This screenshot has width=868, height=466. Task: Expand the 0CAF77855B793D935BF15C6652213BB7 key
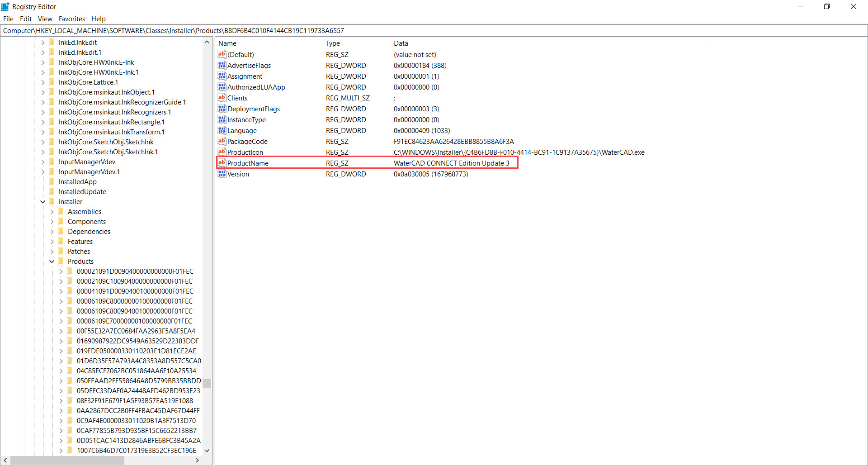coord(61,431)
